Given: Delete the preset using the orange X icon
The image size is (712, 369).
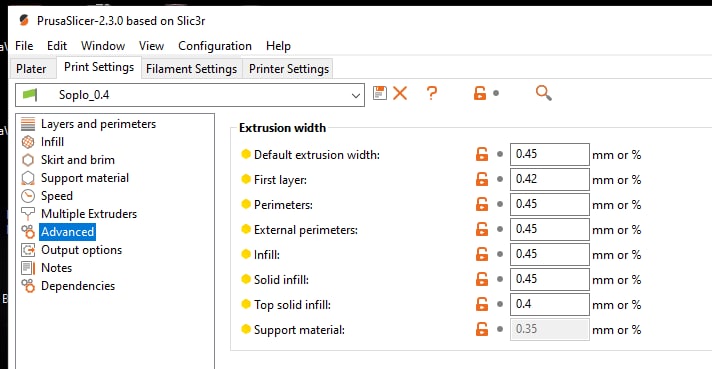Looking at the screenshot, I should (400, 93).
